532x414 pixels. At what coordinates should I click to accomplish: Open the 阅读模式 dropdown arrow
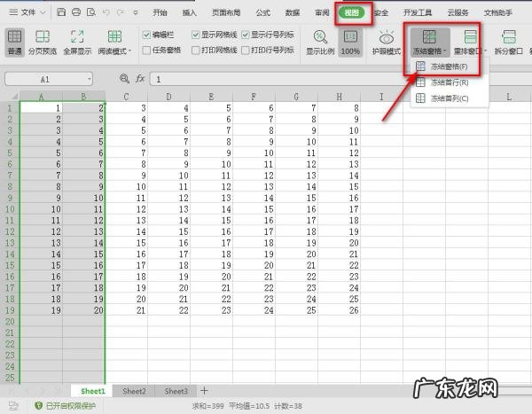point(129,51)
